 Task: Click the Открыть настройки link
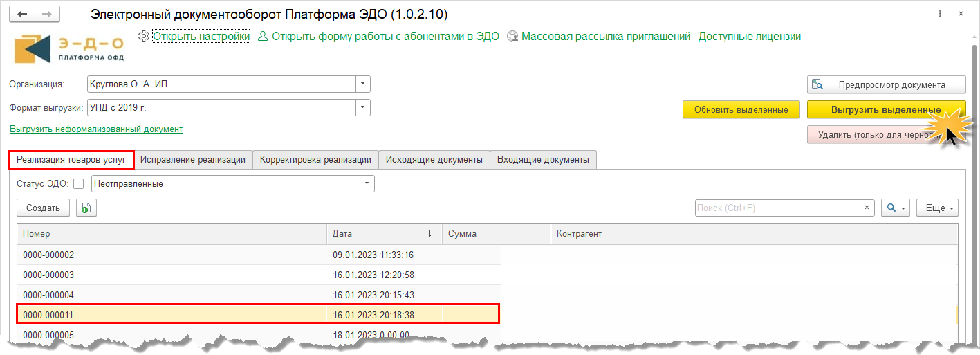coord(201,37)
